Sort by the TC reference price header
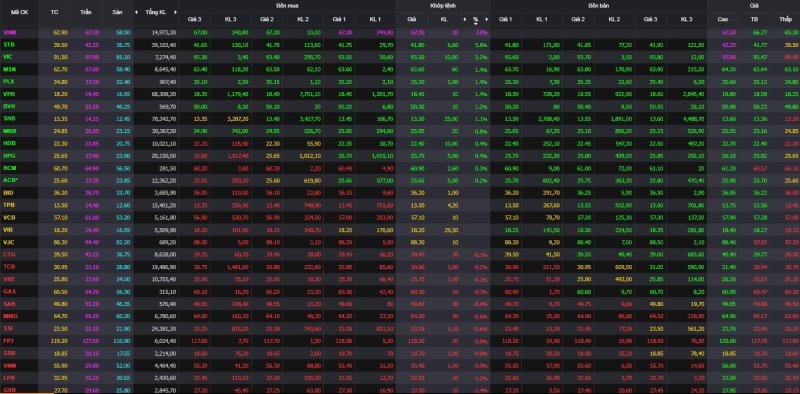Screen dimensions: 800x394 pyautogui.click(x=55, y=11)
